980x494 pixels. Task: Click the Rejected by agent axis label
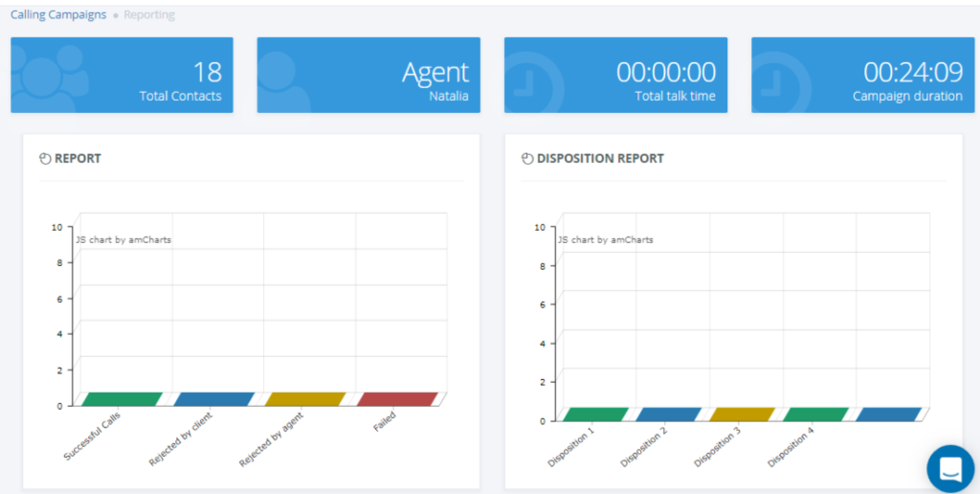[x=271, y=439]
